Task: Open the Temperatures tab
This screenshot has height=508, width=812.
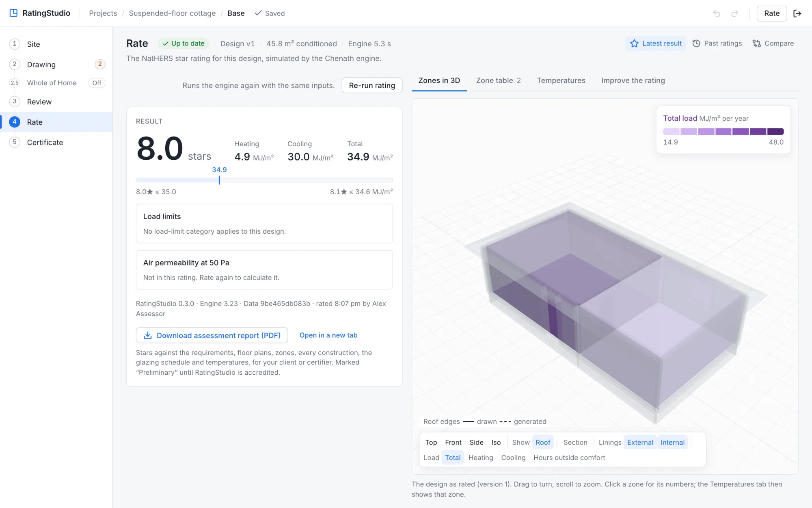Action: pyautogui.click(x=561, y=80)
